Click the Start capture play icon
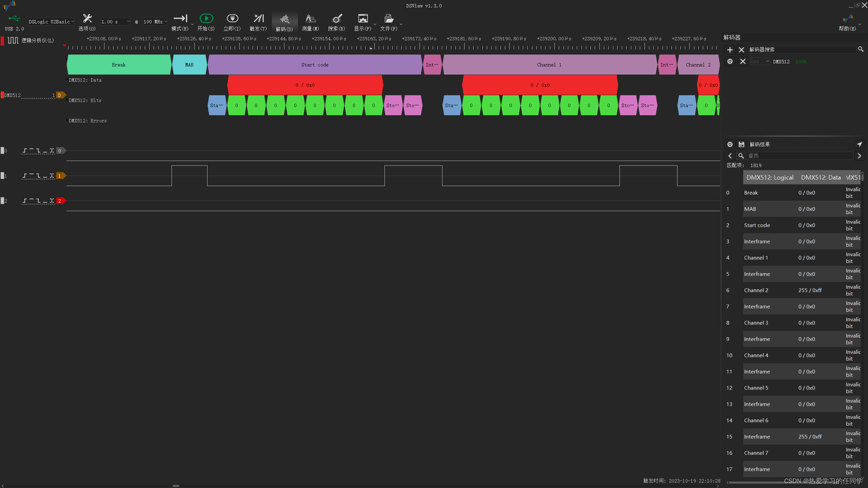This screenshot has height=488, width=868. pyautogui.click(x=206, y=19)
